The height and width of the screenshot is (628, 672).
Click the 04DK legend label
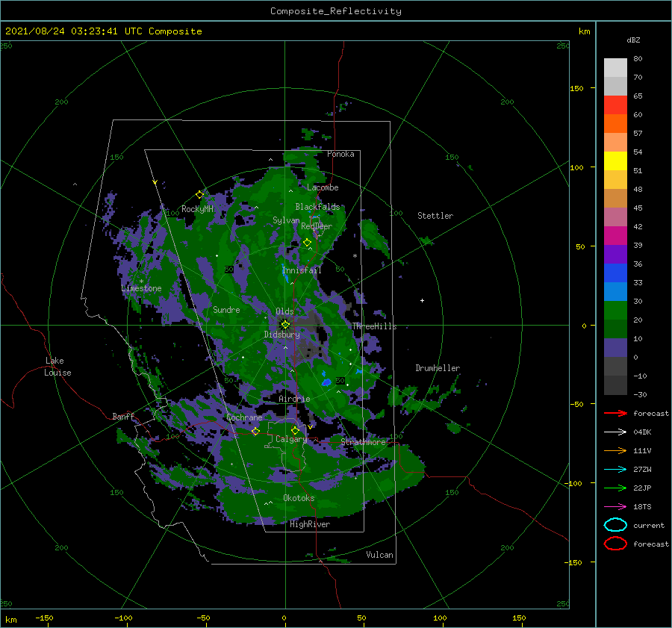point(642,432)
